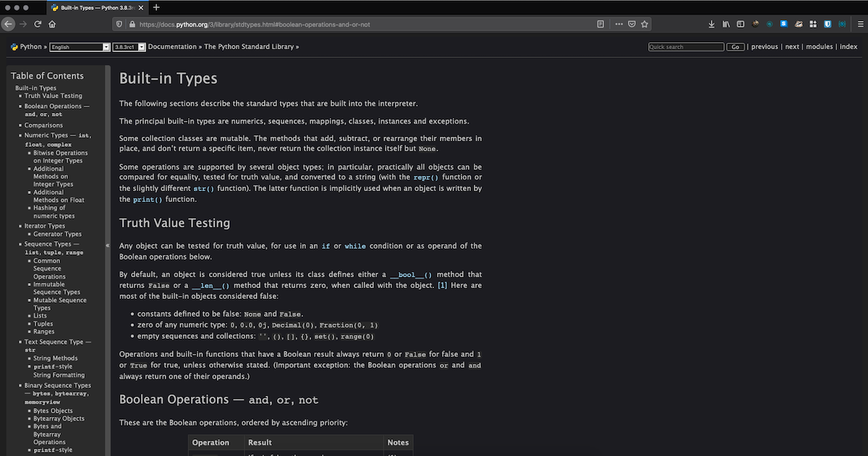868x456 pixels.
Task: Toggle reader view icon in address bar
Action: (x=600, y=24)
